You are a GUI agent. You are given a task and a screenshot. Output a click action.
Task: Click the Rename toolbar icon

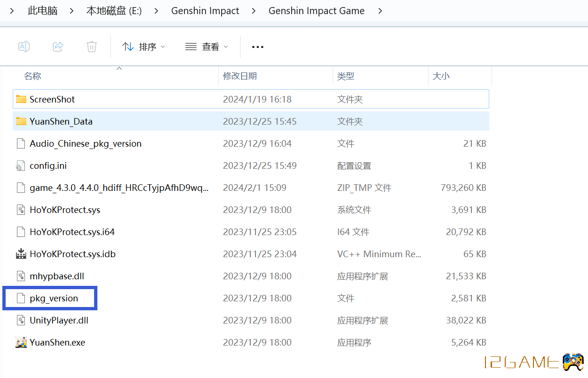[x=24, y=47]
